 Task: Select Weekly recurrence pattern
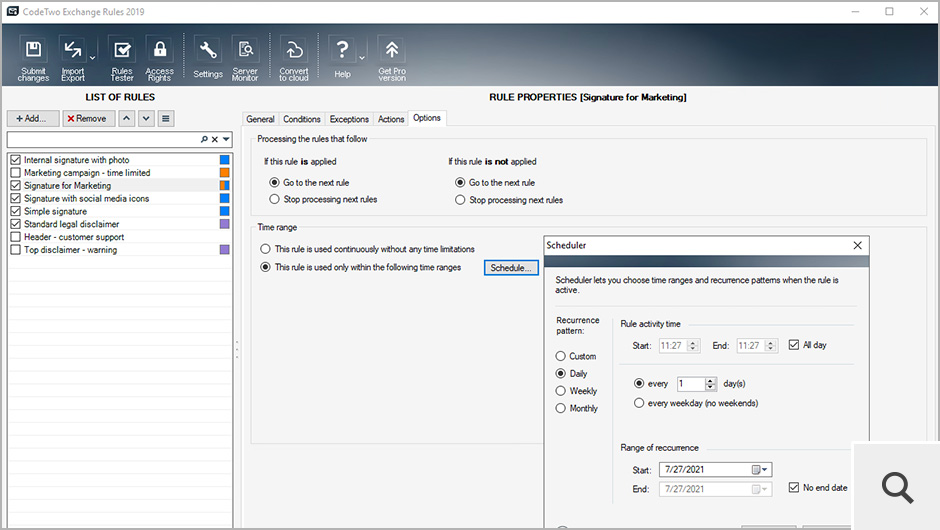click(x=561, y=391)
